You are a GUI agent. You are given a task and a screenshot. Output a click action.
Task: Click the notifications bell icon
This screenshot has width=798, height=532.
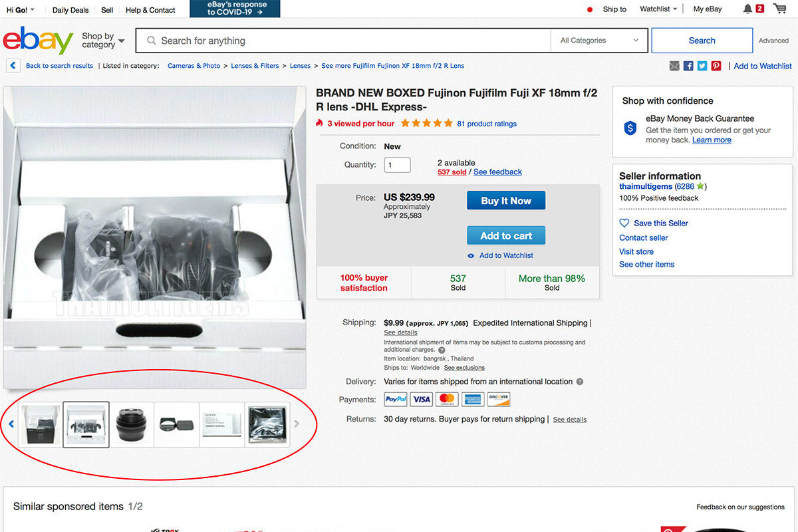[748, 9]
